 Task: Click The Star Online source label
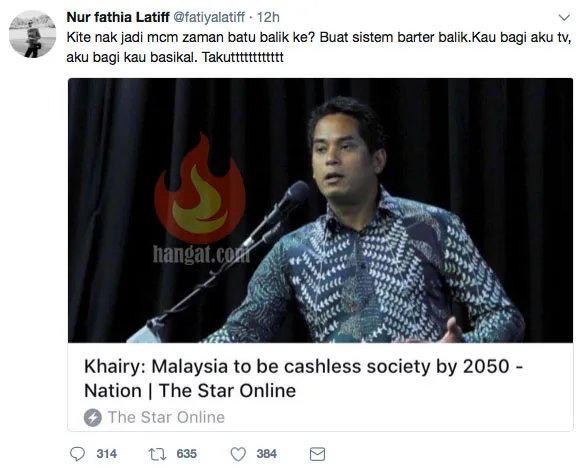click(x=166, y=417)
